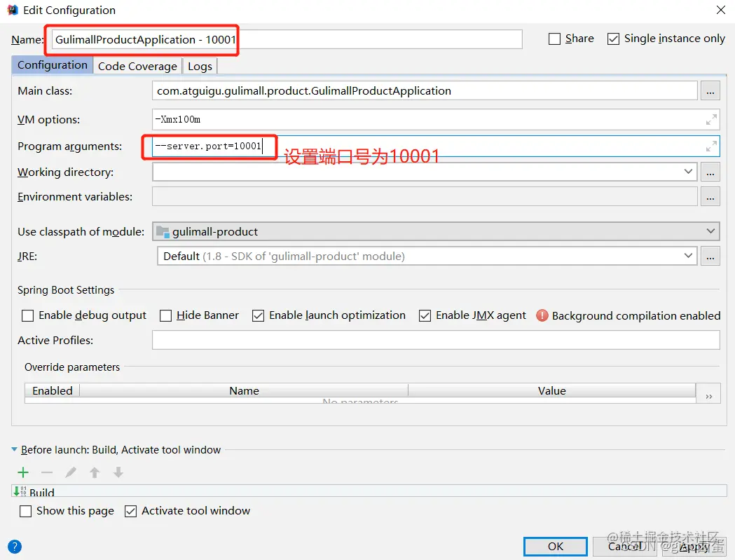
Task: Toggle the Hide Banner checkbox
Action: tap(165, 315)
